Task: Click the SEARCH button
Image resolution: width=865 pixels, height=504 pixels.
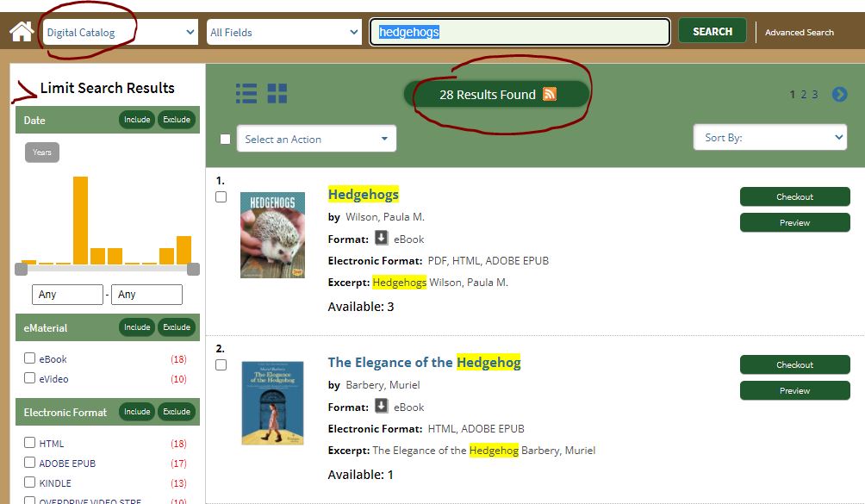Action: tap(713, 31)
